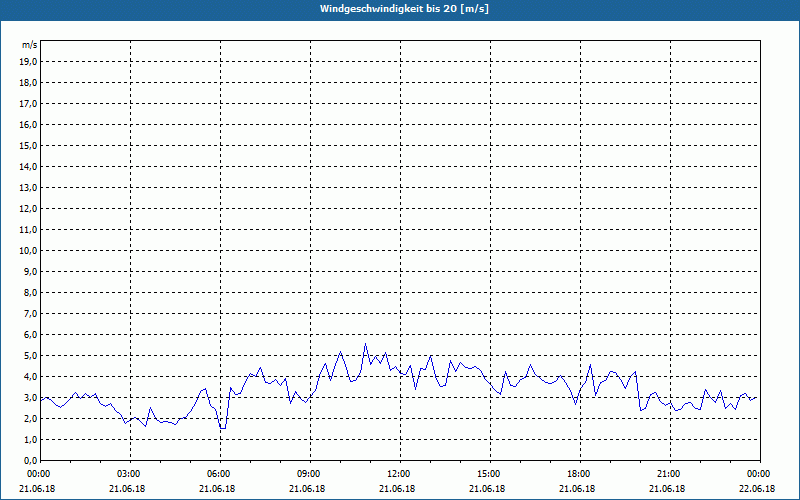
Task: Choose the 13,0 y-axis tick label
Action: pos(28,187)
